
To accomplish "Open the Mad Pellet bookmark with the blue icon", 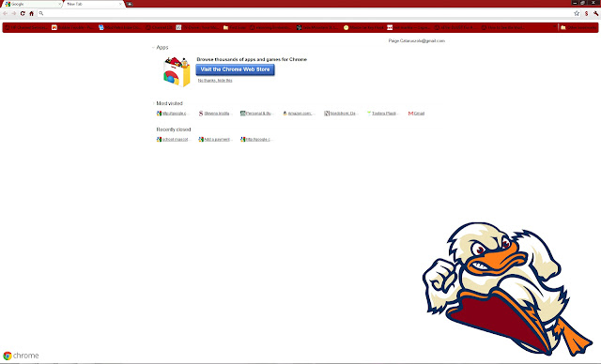I will coord(120,27).
